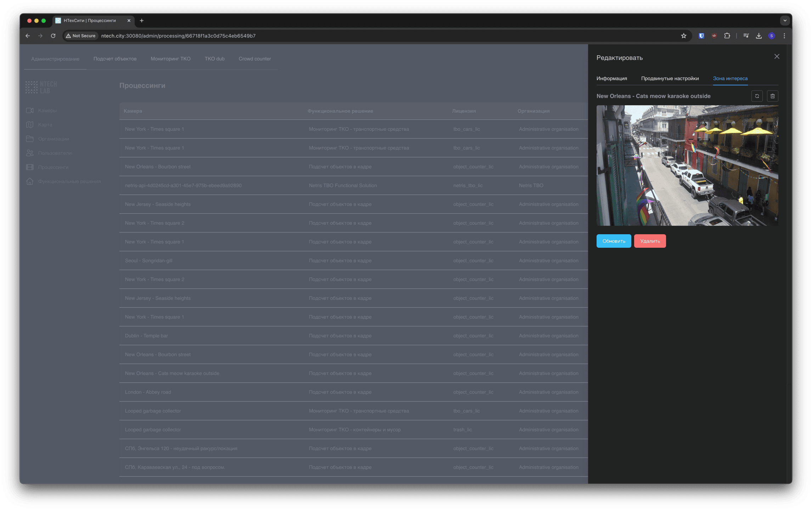Switch to Информация tab
Screen dimensions: 812x510
click(x=611, y=78)
